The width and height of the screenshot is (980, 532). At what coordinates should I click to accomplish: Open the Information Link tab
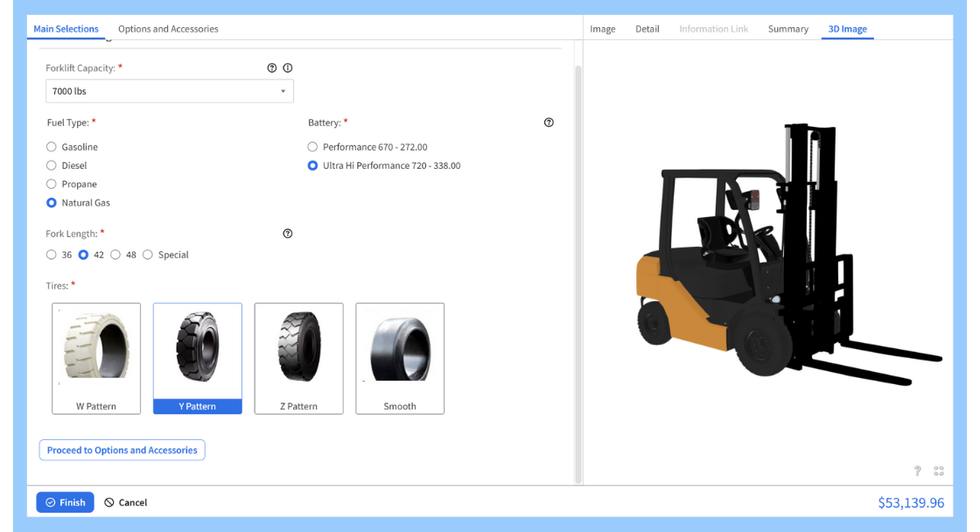pyautogui.click(x=714, y=29)
